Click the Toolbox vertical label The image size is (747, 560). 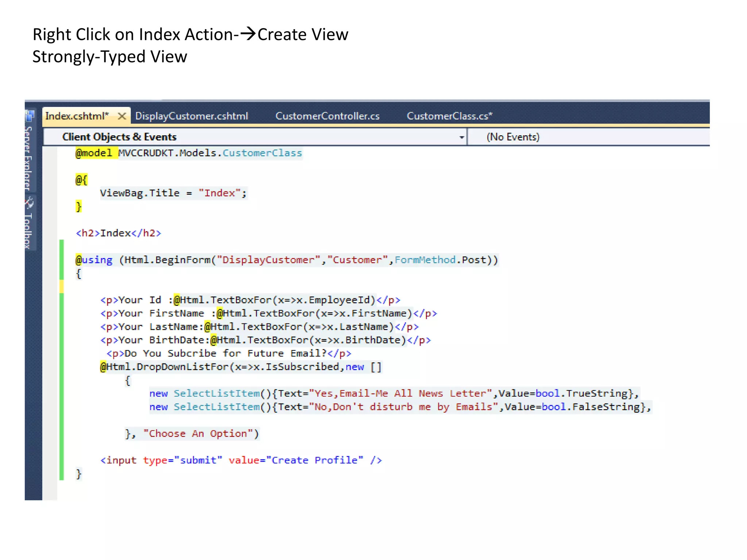(x=28, y=230)
